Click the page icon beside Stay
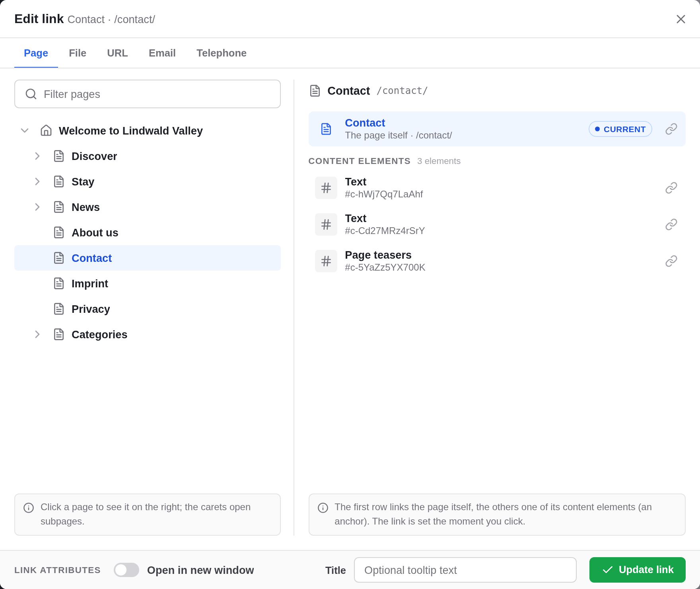Screen dimensions: 700x589 (59, 181)
